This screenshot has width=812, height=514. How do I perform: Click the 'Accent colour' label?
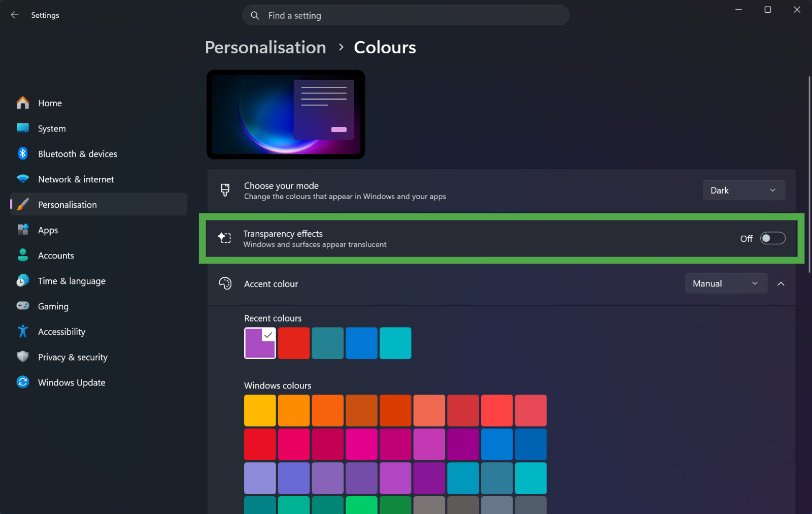pos(271,284)
